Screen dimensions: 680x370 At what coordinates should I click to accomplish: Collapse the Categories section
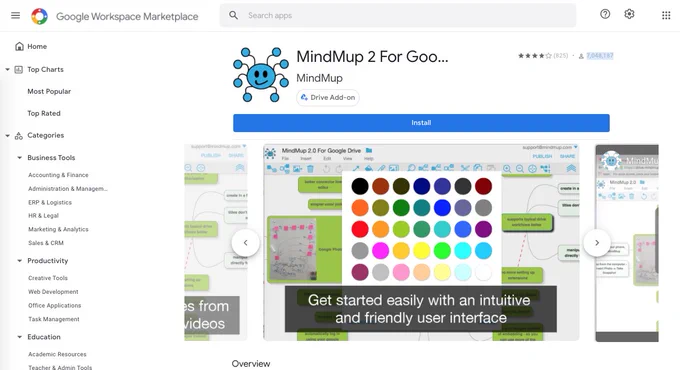tap(7, 135)
